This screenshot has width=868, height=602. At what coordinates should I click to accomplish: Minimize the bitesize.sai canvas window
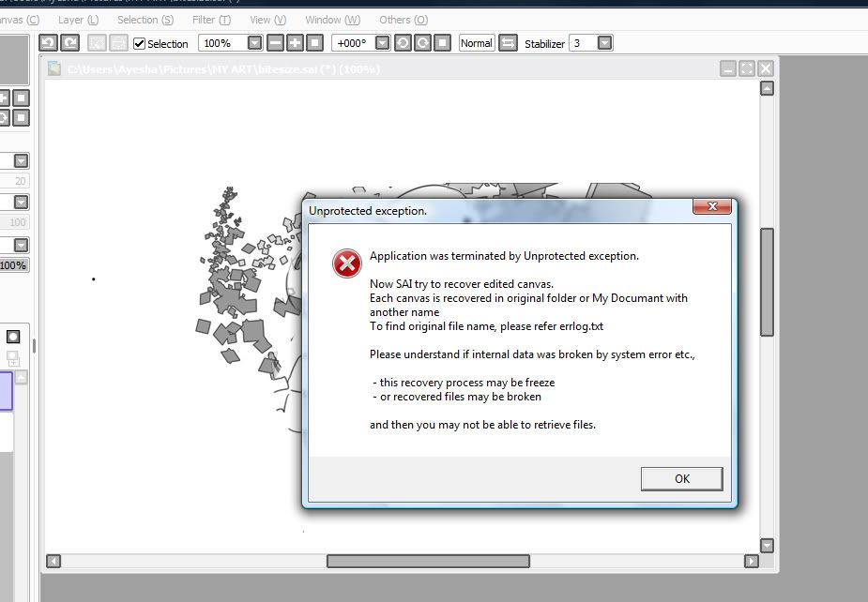[x=728, y=68]
